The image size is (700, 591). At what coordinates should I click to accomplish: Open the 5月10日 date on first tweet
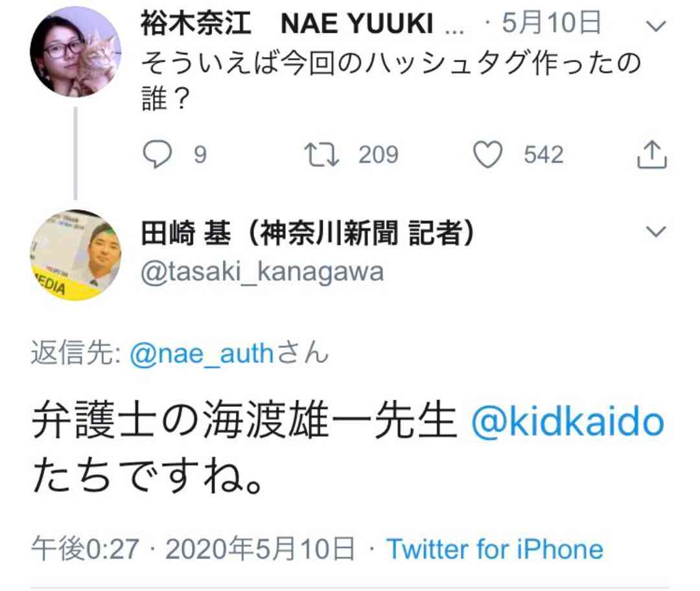552,23
